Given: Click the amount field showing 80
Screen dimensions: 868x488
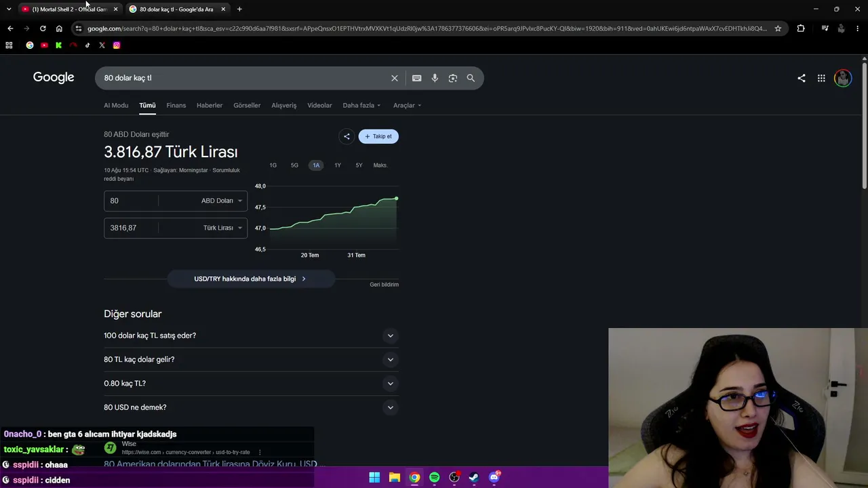Looking at the screenshot, I should [x=131, y=201].
